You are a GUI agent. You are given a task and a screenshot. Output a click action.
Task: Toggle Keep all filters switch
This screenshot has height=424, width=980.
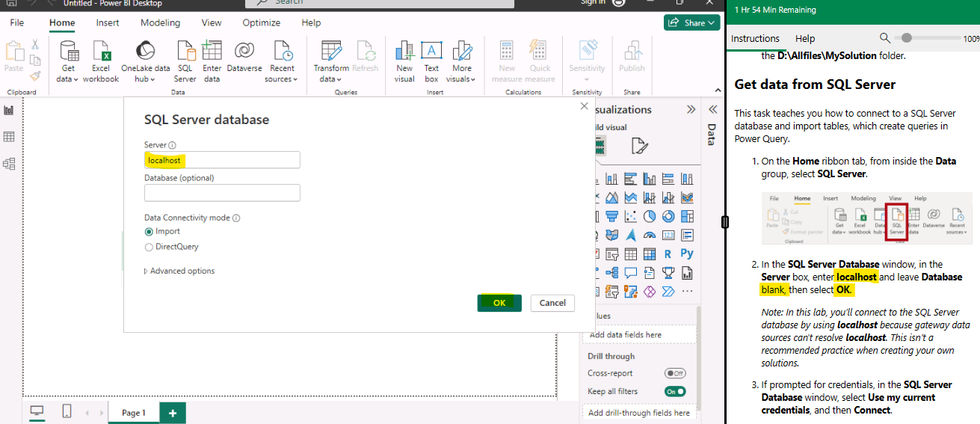click(675, 391)
